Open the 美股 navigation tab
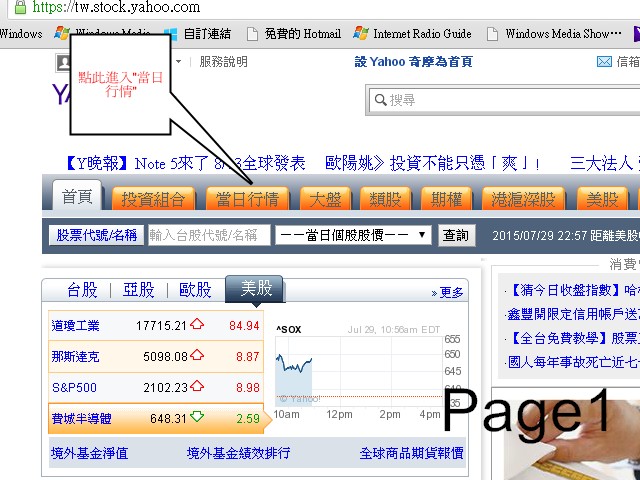 (602, 199)
